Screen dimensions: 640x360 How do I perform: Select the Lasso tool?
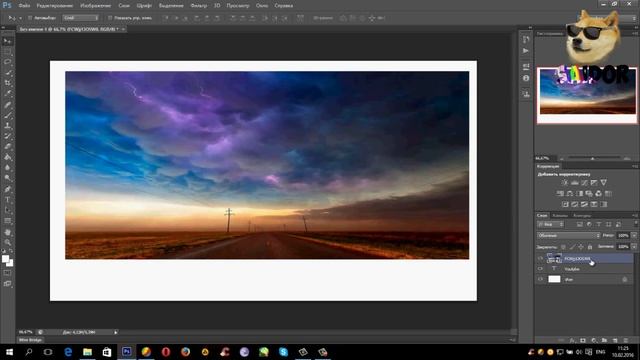pos(7,62)
